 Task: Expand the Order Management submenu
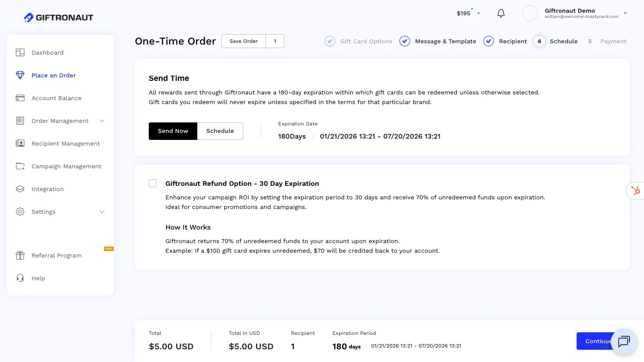[x=102, y=121]
